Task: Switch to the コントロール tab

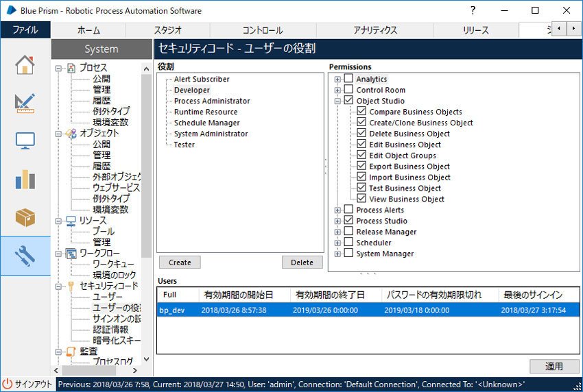Action: point(263,30)
